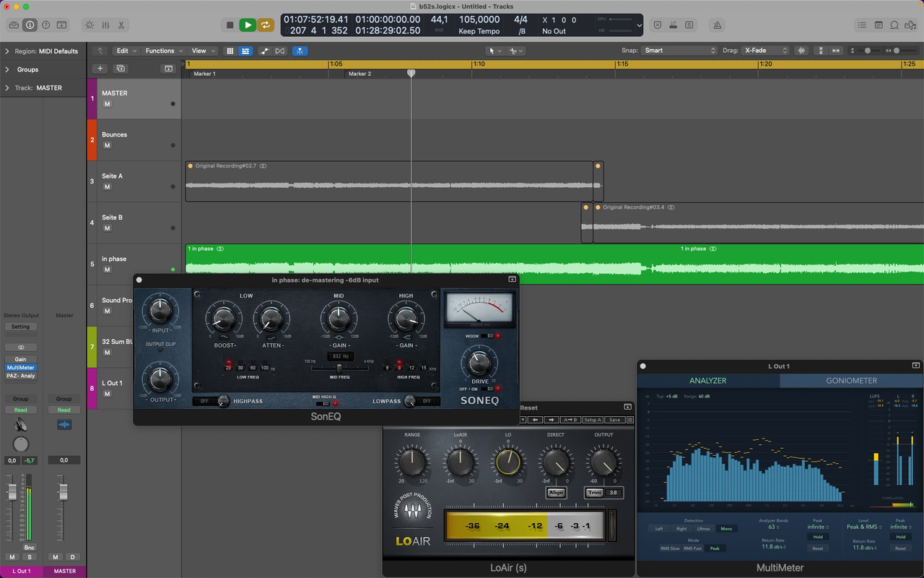Click the Trim button in LoAir
The width and height of the screenshot is (924, 578).
click(594, 493)
